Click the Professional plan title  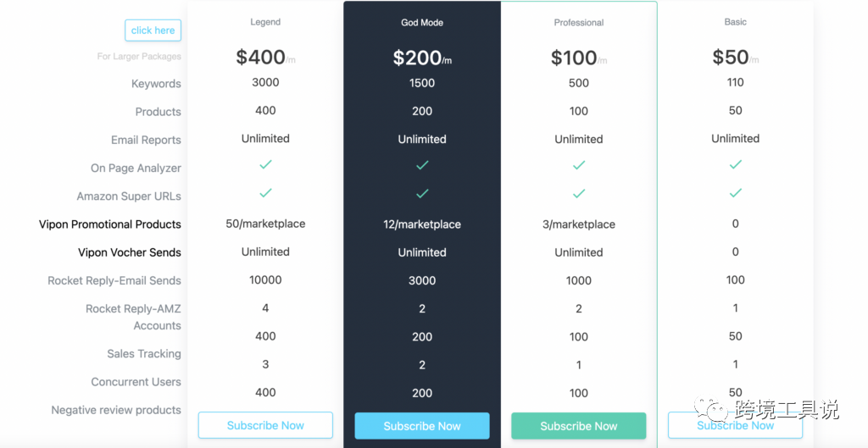(579, 23)
